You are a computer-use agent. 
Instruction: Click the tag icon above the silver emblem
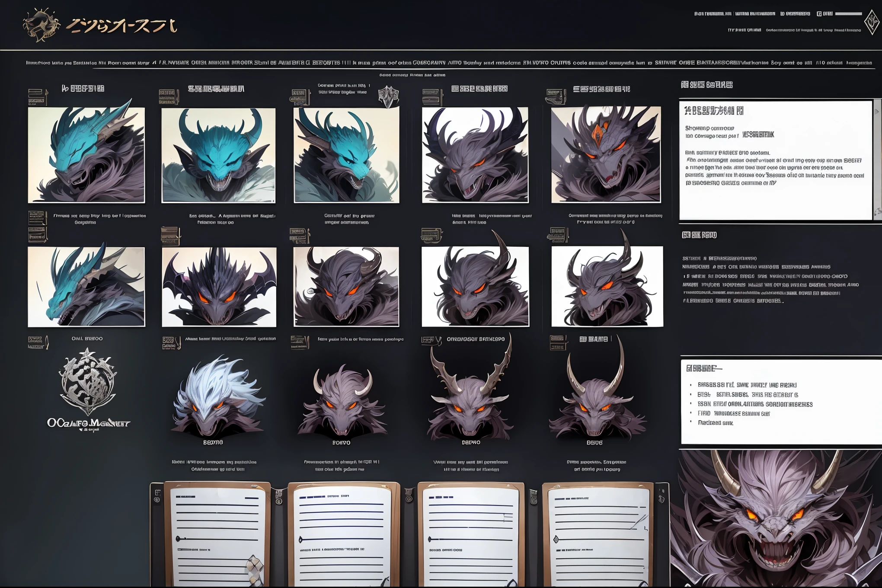(x=38, y=342)
